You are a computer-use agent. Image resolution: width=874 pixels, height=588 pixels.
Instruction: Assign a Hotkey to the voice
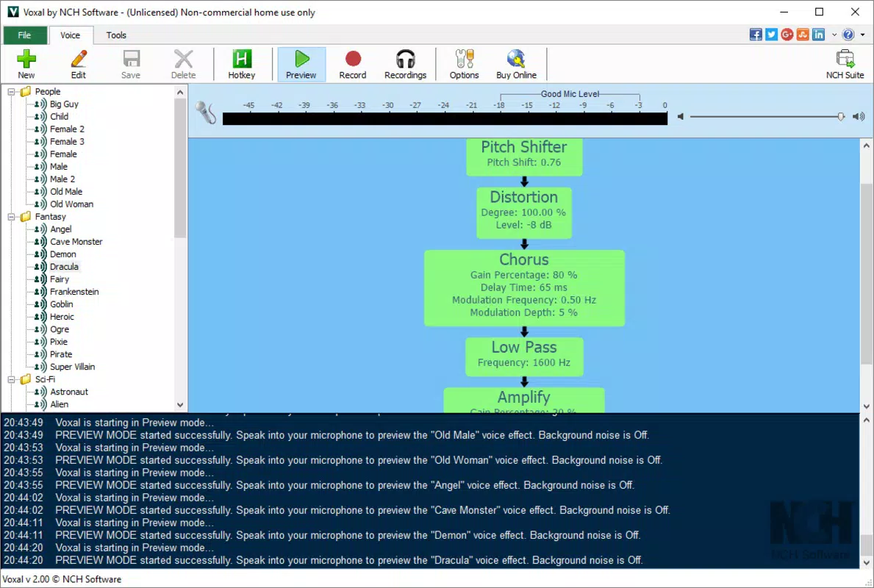(x=241, y=64)
